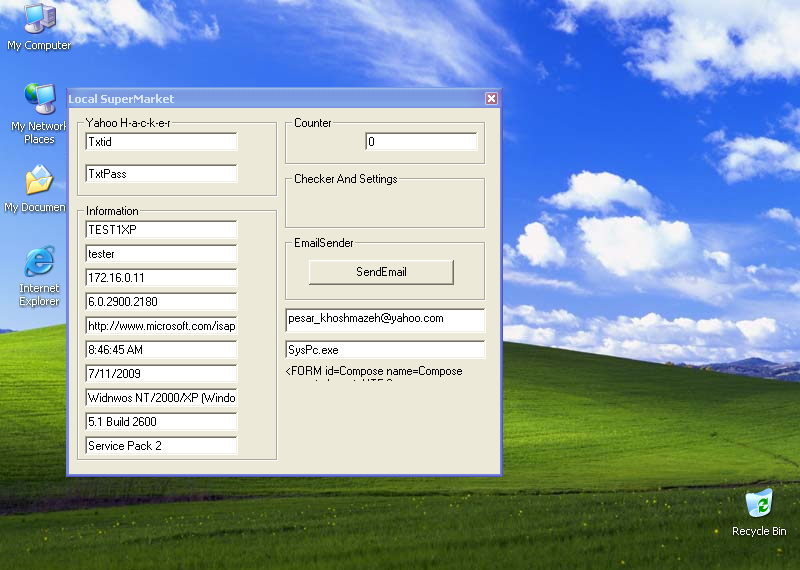800x570 pixels.
Task: Open My Computer desktop icon
Action: [39, 27]
